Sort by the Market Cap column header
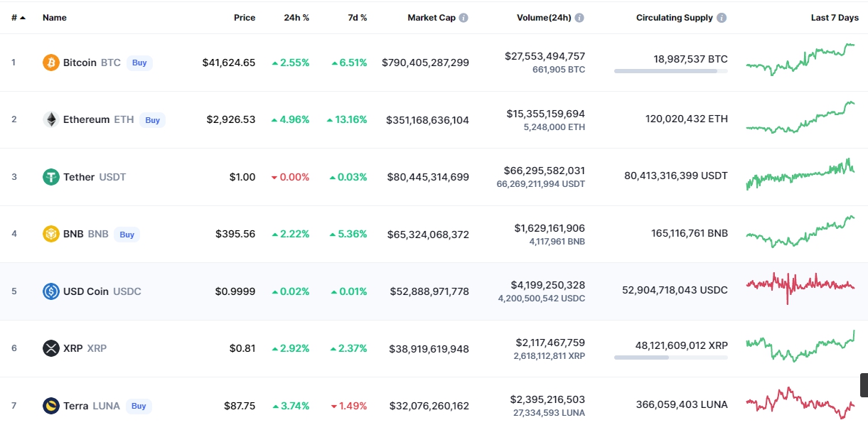 tap(432, 18)
